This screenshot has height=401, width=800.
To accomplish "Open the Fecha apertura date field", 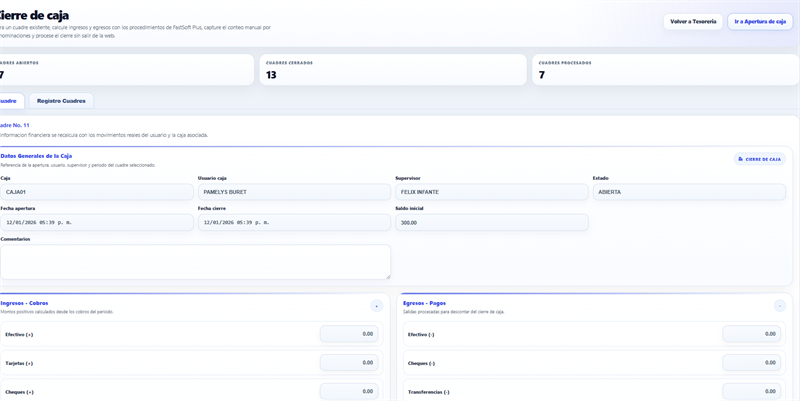I will click(97, 222).
